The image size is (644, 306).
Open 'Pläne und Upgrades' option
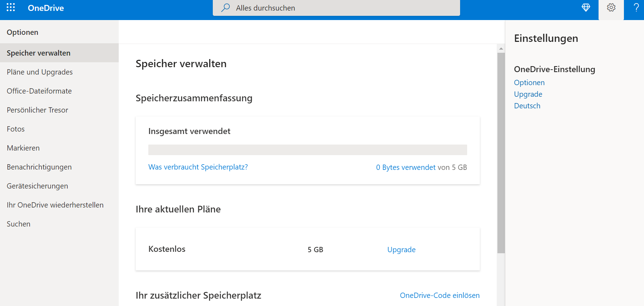(x=59, y=72)
